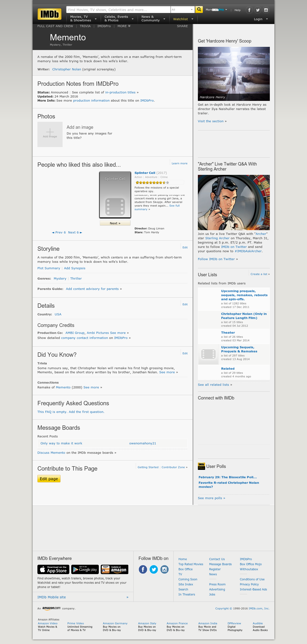Click the footer Twitter round icon

(x=153, y=569)
